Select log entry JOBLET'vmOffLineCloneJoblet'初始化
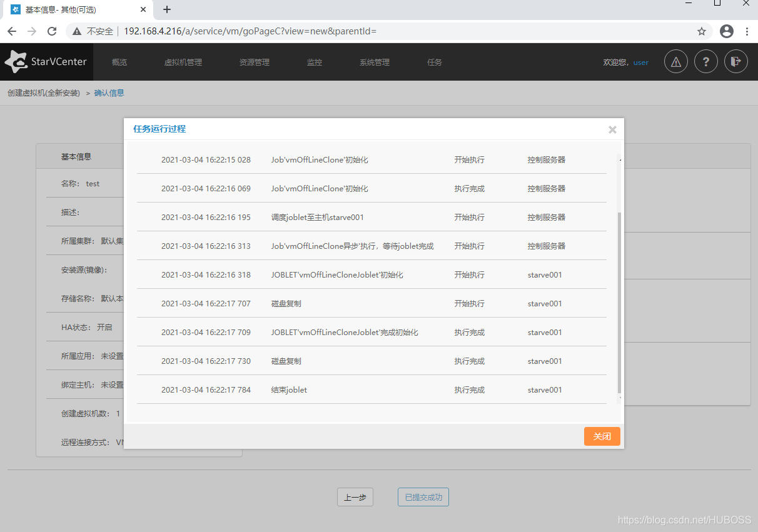 pyautogui.click(x=337, y=275)
